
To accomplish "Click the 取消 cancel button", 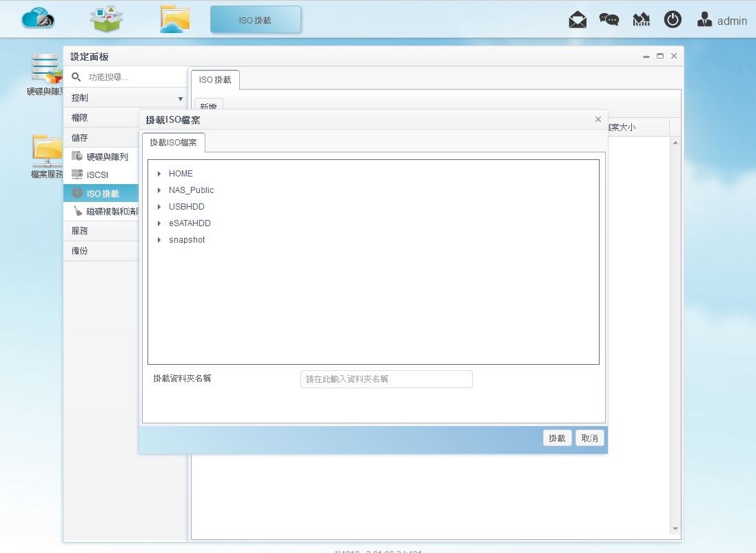I will [x=590, y=438].
